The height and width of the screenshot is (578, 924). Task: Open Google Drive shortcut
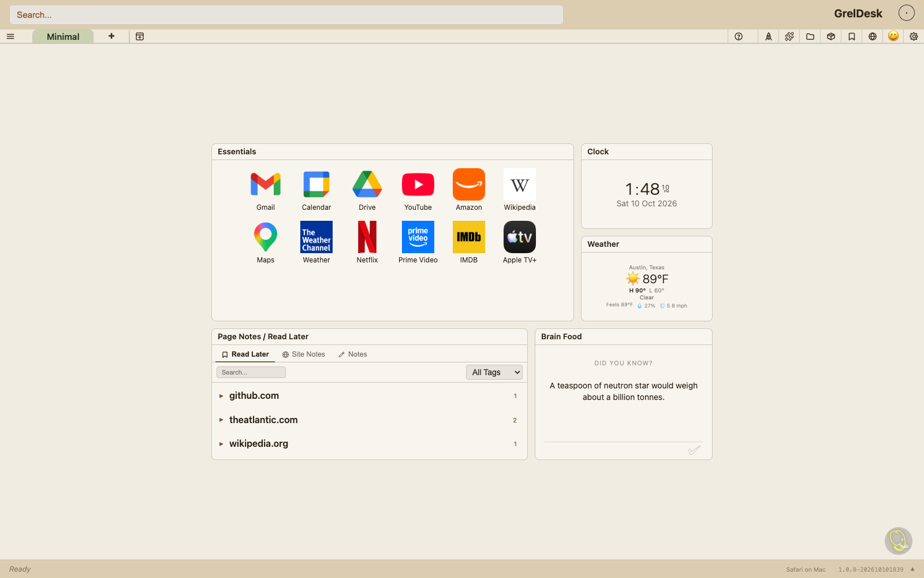click(367, 190)
